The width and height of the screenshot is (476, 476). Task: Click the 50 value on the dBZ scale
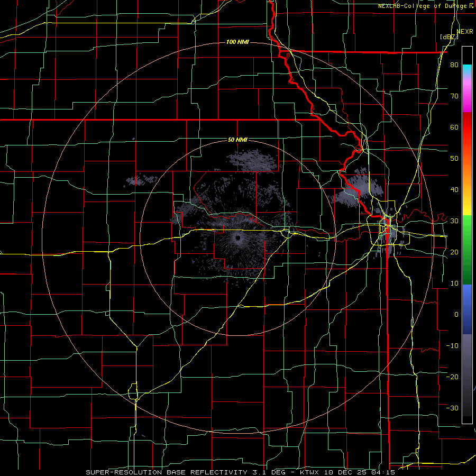454,159
